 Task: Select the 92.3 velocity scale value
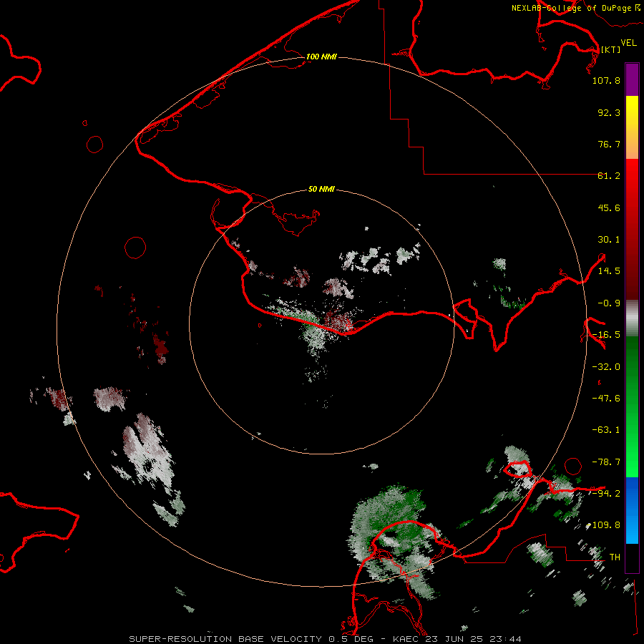pos(609,112)
